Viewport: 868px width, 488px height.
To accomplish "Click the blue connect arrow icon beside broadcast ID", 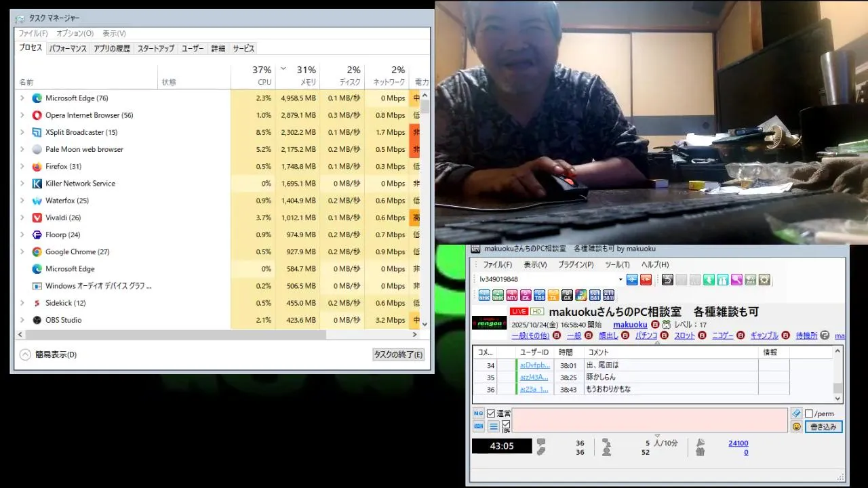I will coord(632,279).
